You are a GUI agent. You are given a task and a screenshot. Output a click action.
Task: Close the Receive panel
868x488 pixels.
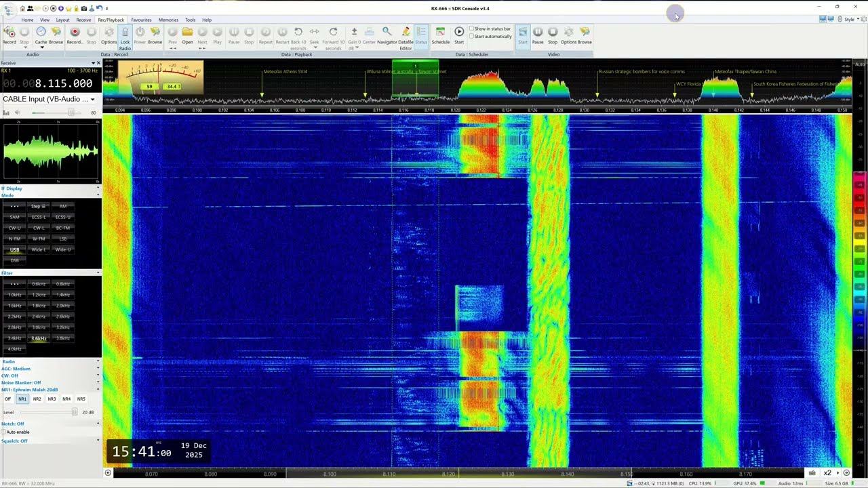(x=98, y=63)
